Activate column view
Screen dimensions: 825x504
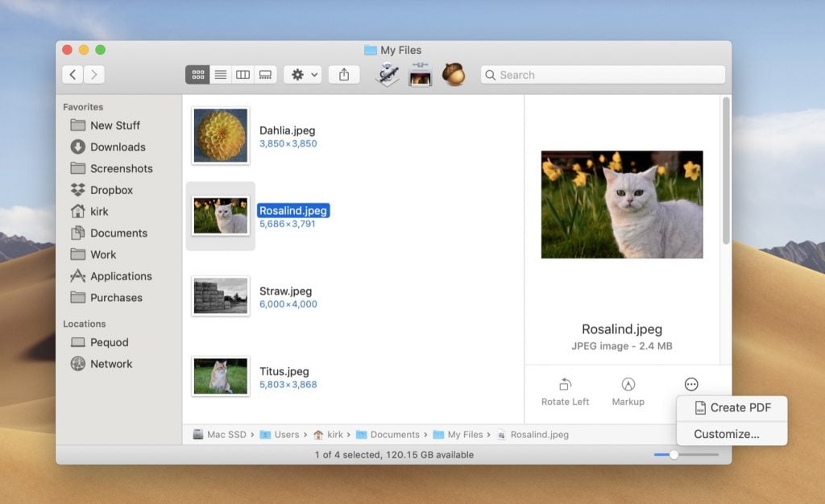tap(243, 74)
